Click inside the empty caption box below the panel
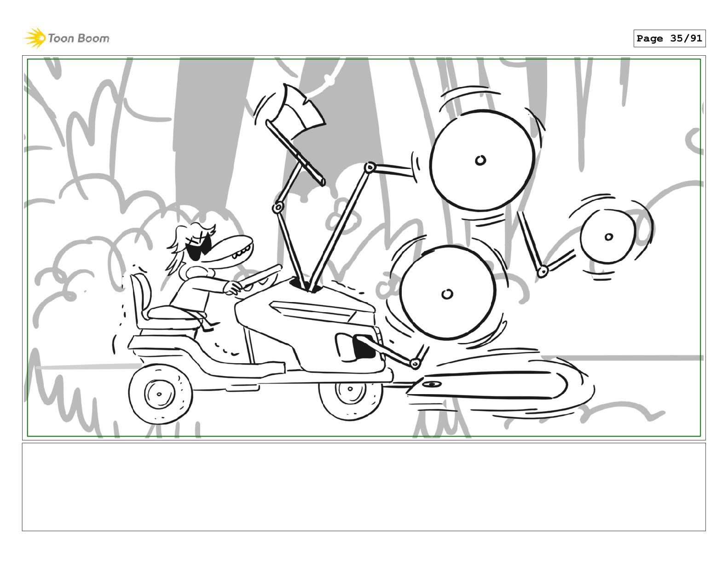 364,487
